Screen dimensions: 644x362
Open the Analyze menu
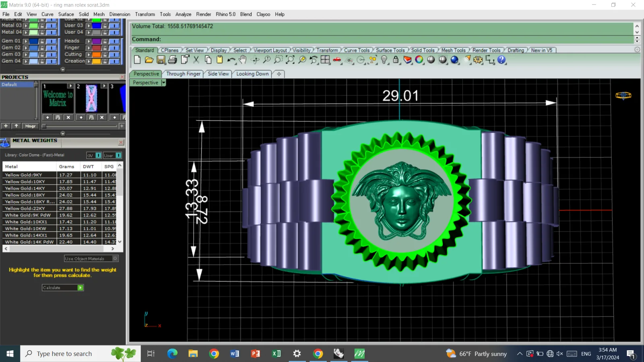pyautogui.click(x=183, y=14)
